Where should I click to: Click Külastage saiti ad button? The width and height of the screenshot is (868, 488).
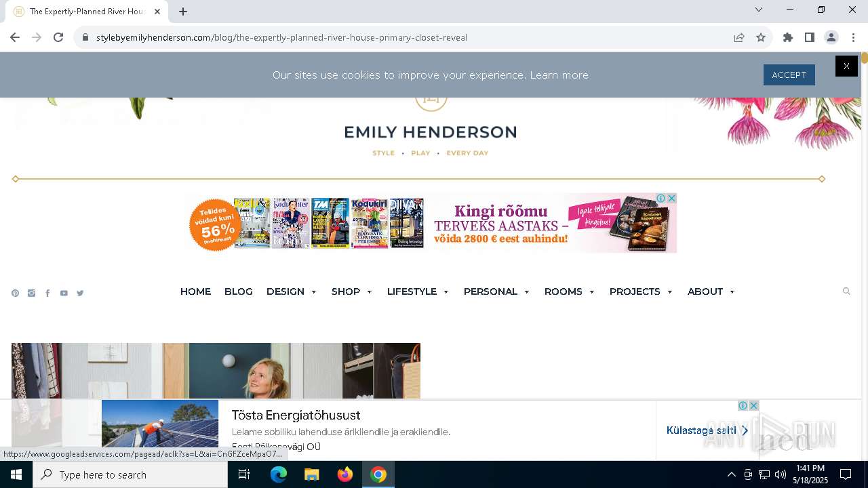(x=707, y=430)
